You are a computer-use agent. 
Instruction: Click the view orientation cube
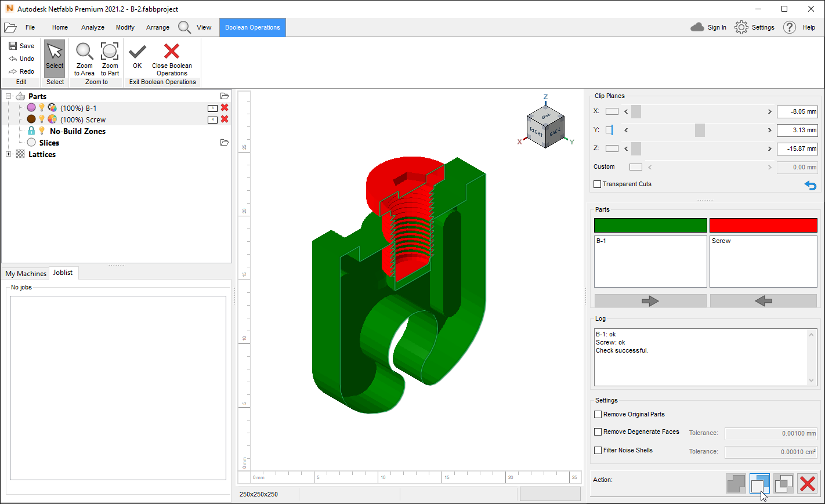[x=545, y=126]
